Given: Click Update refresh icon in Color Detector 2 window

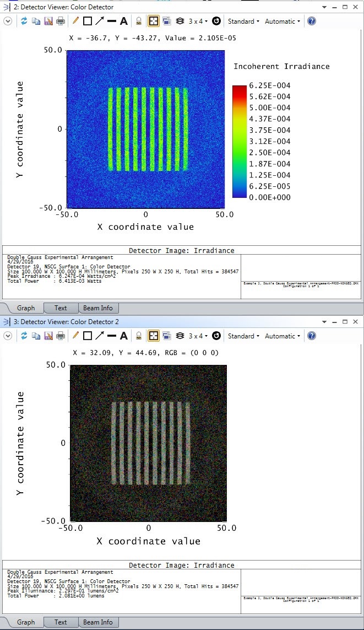Looking at the screenshot, I should point(24,336).
